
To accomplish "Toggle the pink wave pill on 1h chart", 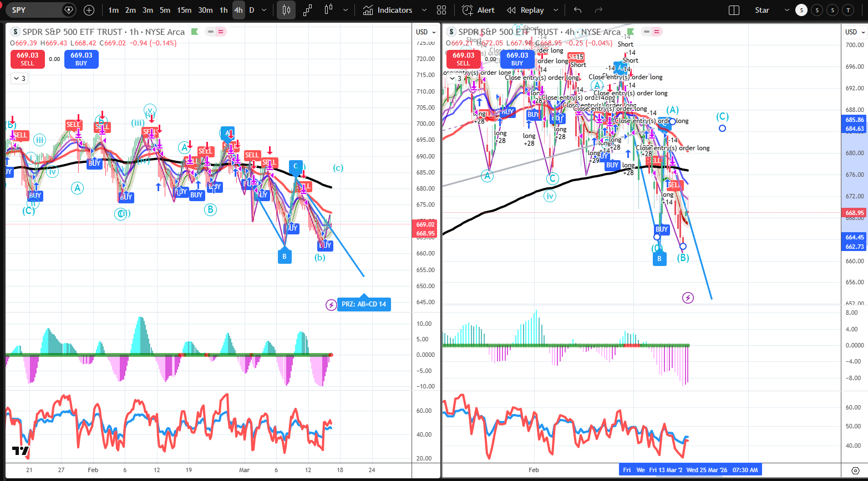I will point(221,32).
